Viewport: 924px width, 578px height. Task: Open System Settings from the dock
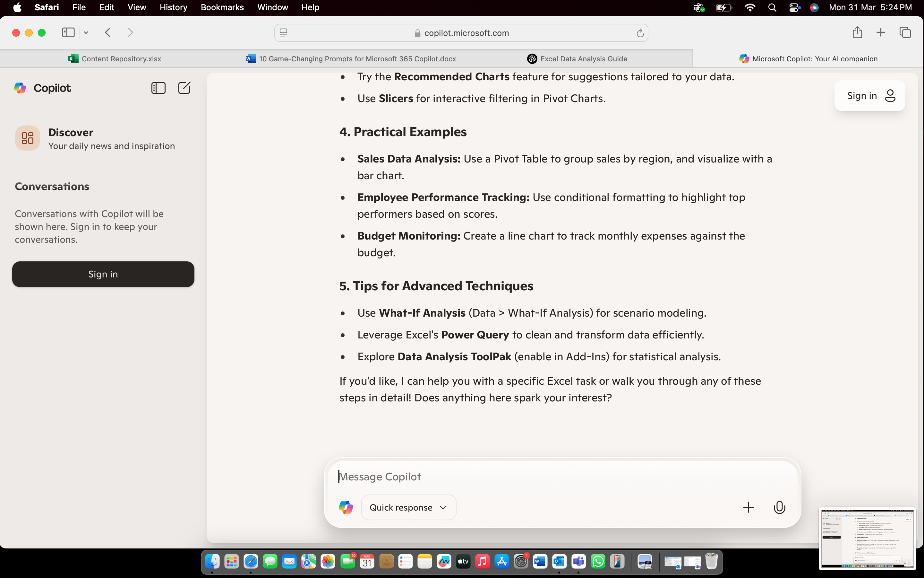pos(521,562)
